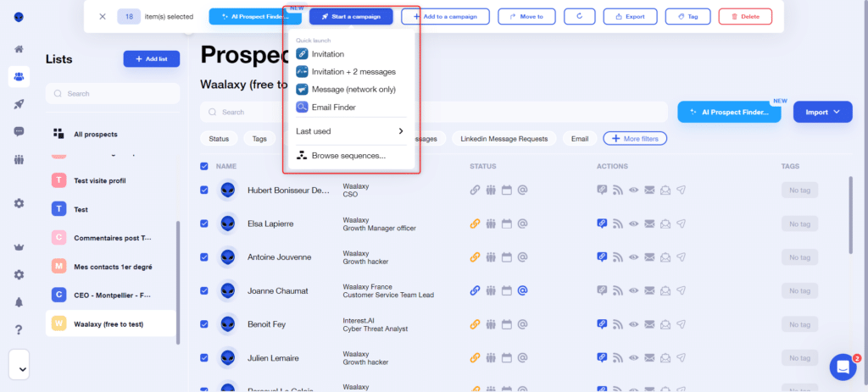
Task: Choose Message (network only) sequence
Action: click(351, 89)
